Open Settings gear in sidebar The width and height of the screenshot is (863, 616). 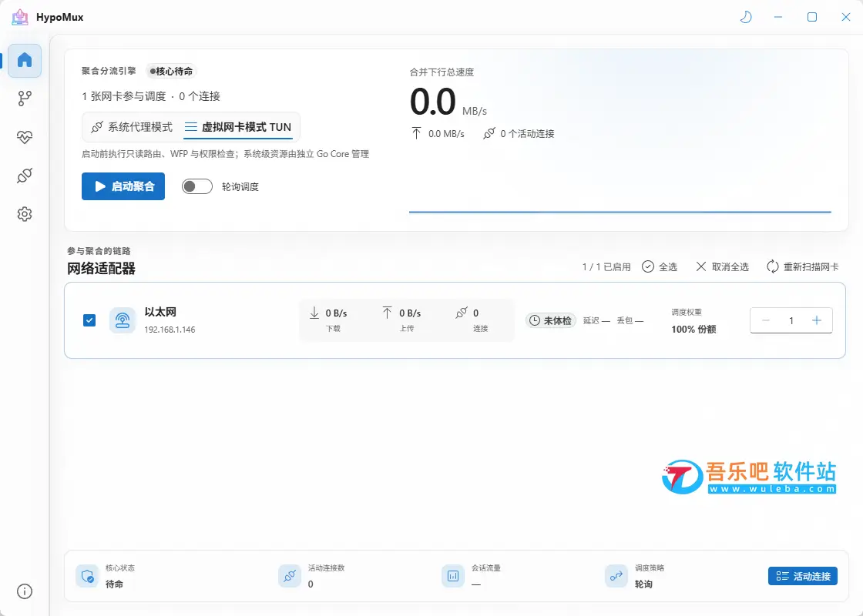point(25,214)
